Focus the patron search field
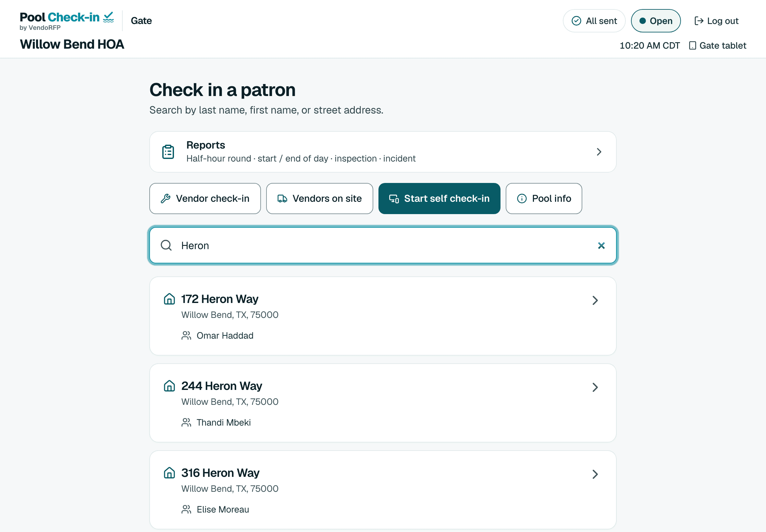The width and height of the screenshot is (766, 532). point(382,246)
